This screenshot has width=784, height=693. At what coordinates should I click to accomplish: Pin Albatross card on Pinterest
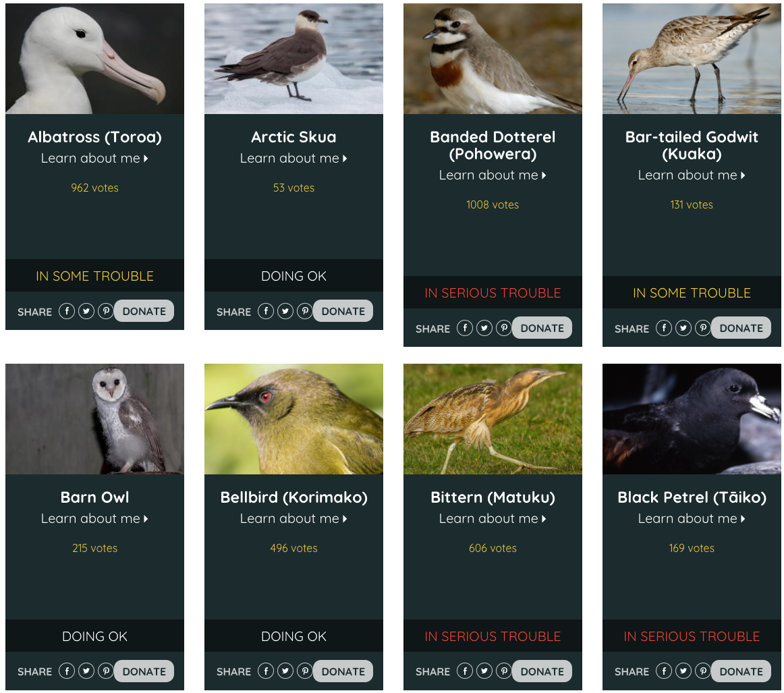105,311
